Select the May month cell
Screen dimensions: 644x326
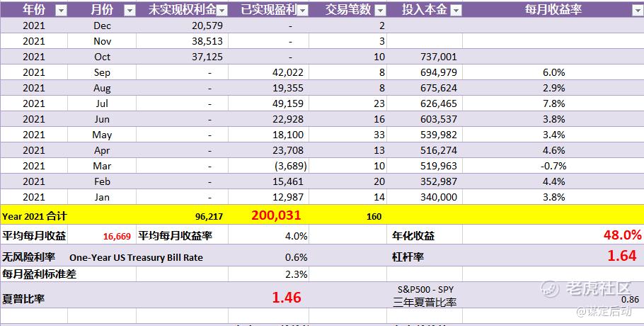click(x=102, y=135)
